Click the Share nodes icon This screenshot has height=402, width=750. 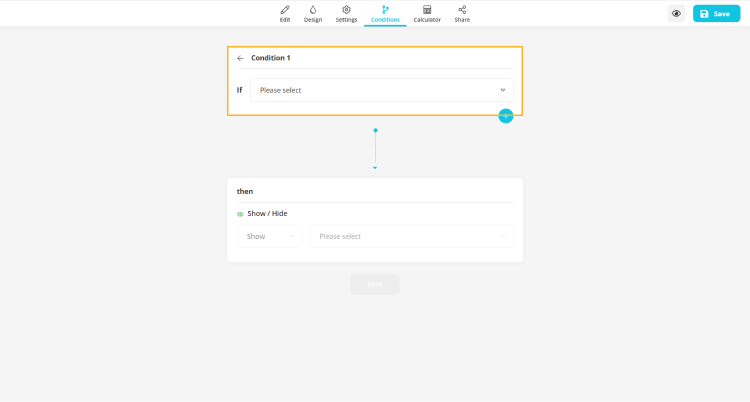pos(462,9)
